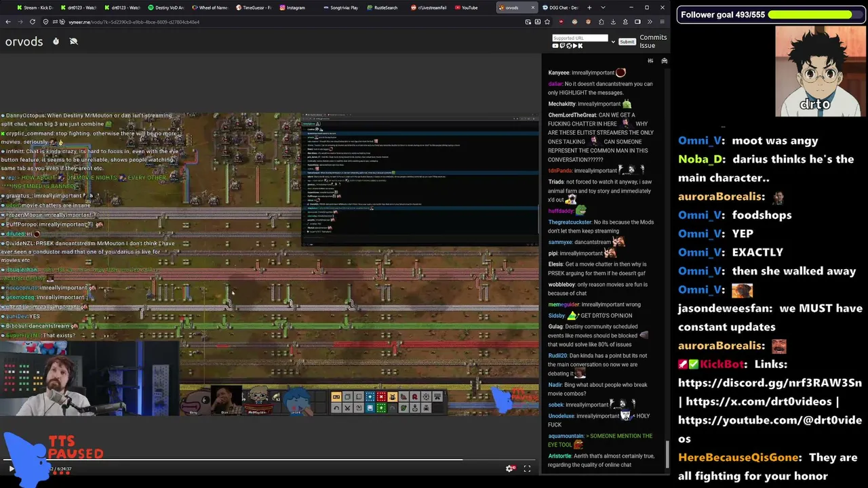The width and height of the screenshot is (868, 488).
Task: Select the red cancel planner in game toolbar
Action: (x=381, y=396)
